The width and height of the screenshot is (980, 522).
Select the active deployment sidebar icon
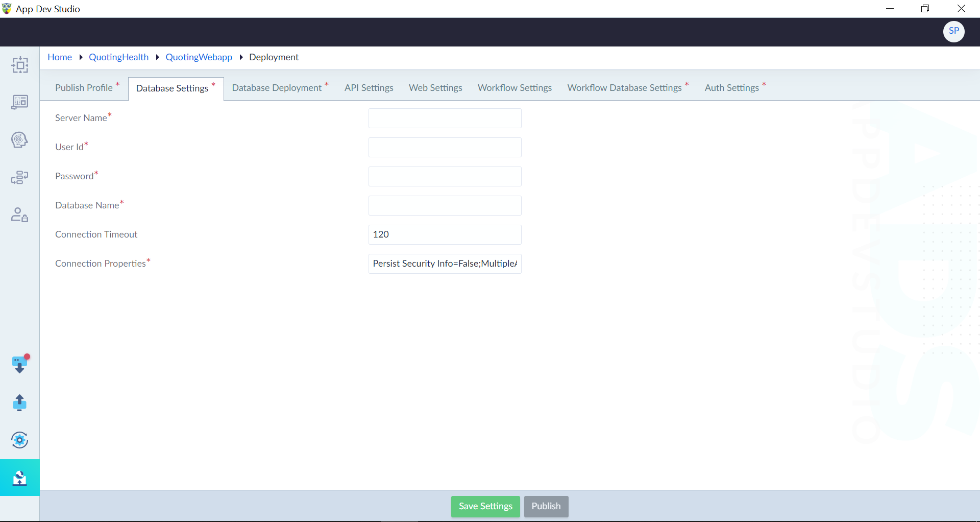20,478
